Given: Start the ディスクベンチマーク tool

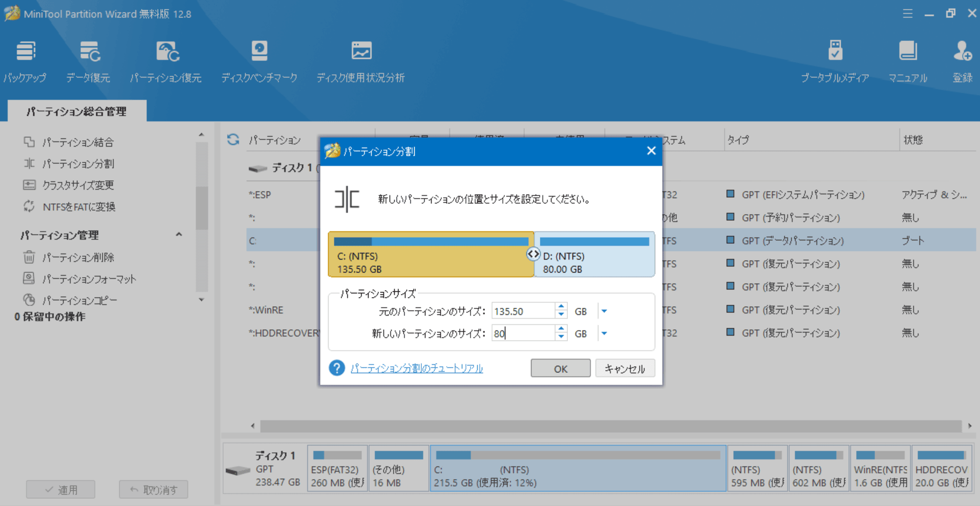Looking at the screenshot, I should 259,62.
